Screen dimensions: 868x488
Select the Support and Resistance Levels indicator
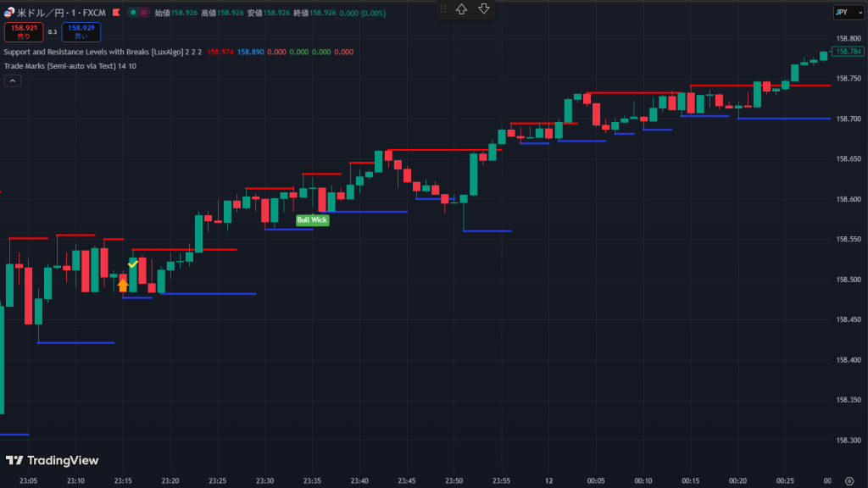[x=93, y=52]
